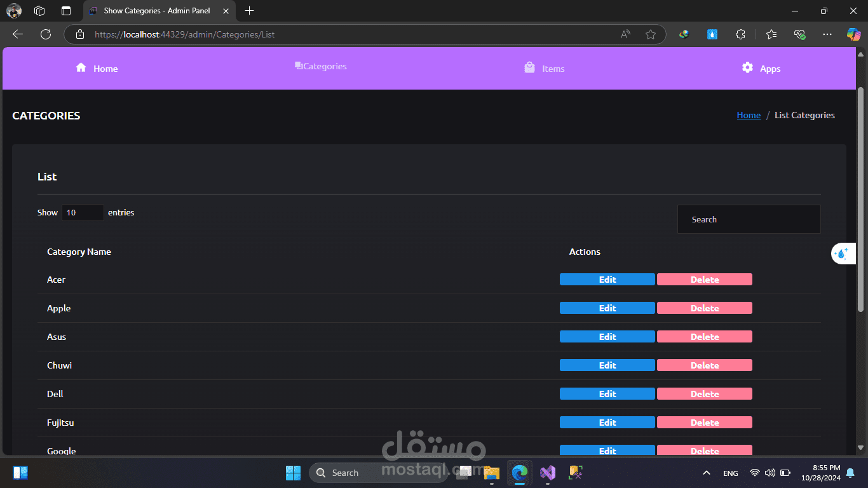
Task: Refresh the page
Action: click(46, 34)
